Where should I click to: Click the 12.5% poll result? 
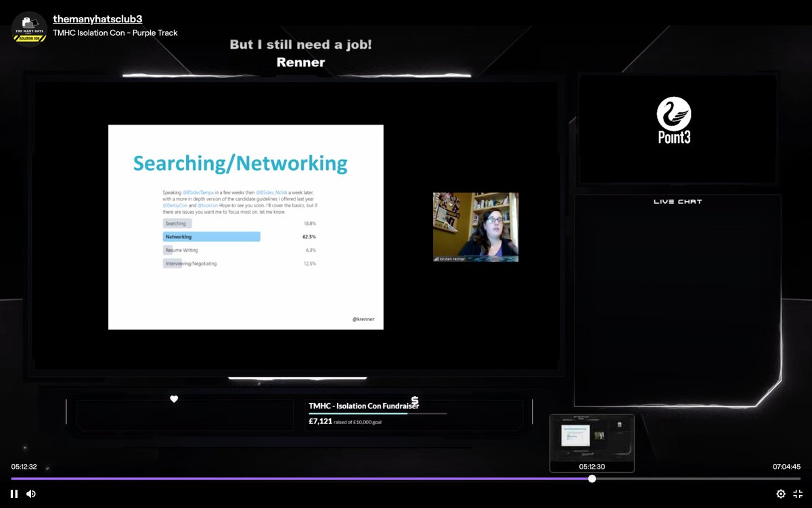[x=309, y=263]
